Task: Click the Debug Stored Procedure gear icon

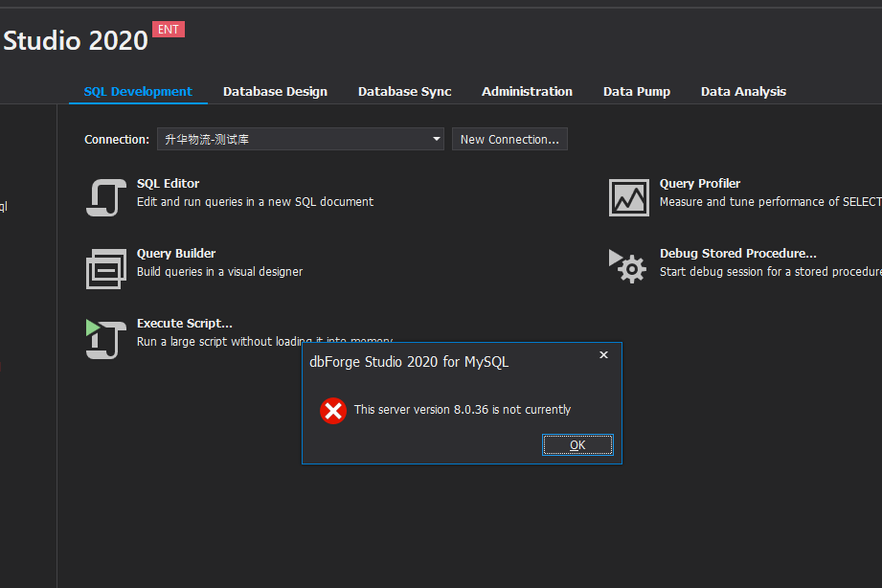Action: click(x=628, y=266)
